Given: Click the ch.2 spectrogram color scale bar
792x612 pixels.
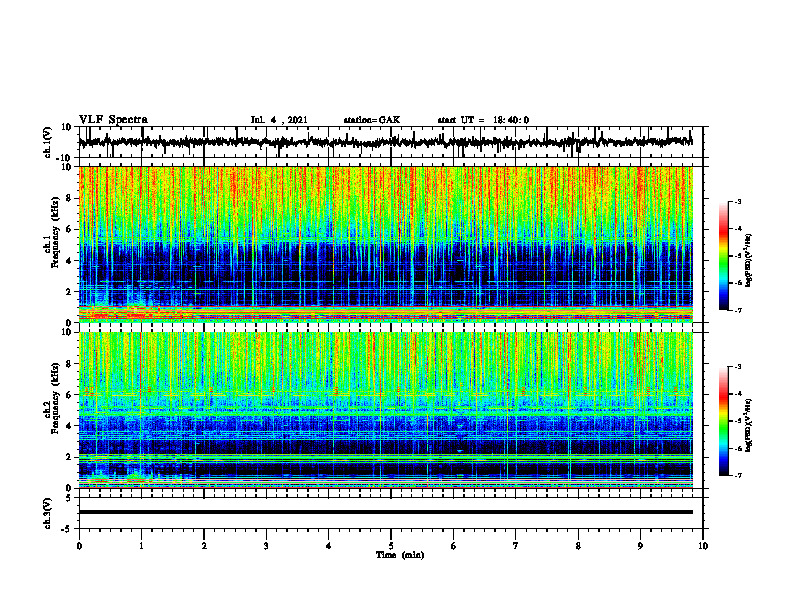Looking at the screenshot, I should [724, 421].
